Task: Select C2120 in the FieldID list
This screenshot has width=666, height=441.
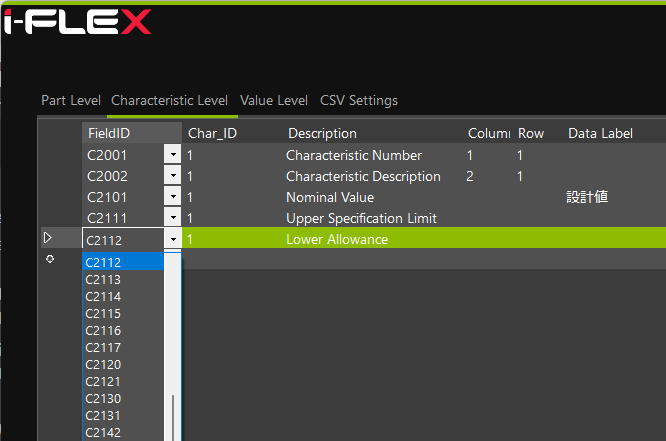Action: coord(103,365)
